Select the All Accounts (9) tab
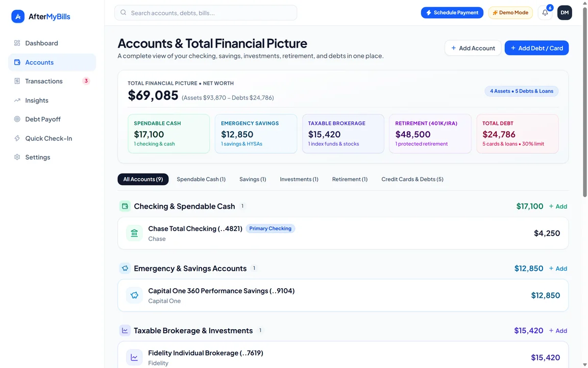The width and height of the screenshot is (588, 368). point(143,179)
